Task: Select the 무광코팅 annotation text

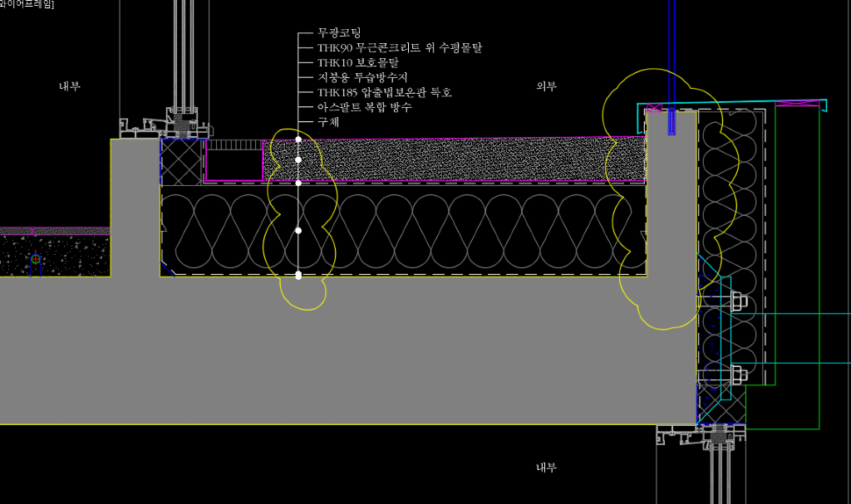Action: point(339,34)
